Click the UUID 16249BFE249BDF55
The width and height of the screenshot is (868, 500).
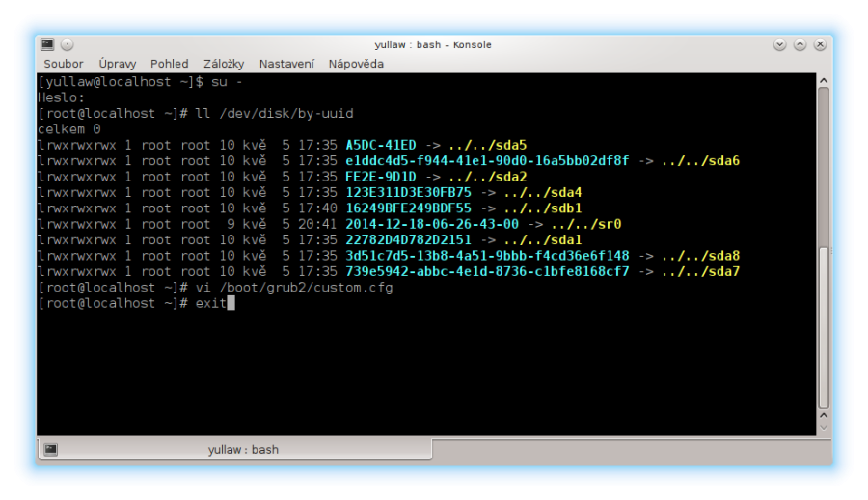pyautogui.click(x=409, y=208)
